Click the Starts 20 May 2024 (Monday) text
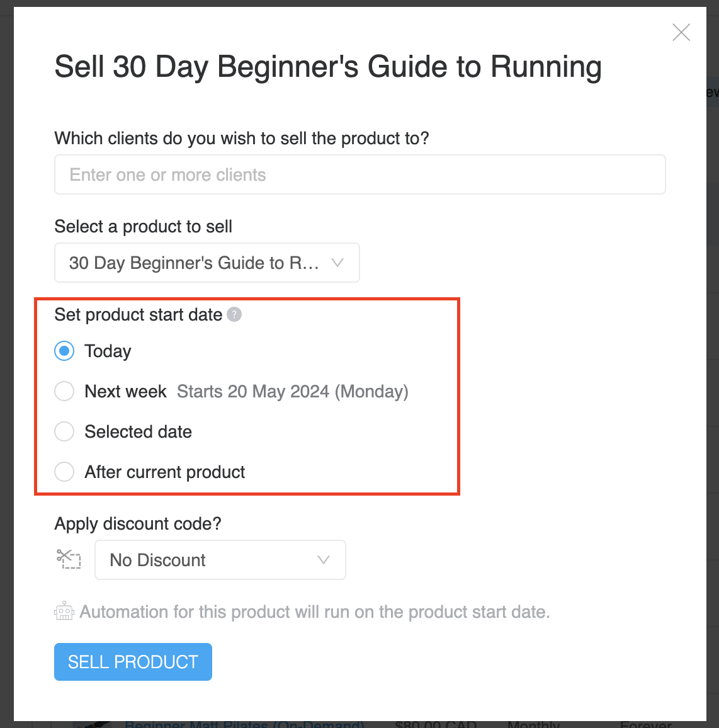 pyautogui.click(x=293, y=391)
